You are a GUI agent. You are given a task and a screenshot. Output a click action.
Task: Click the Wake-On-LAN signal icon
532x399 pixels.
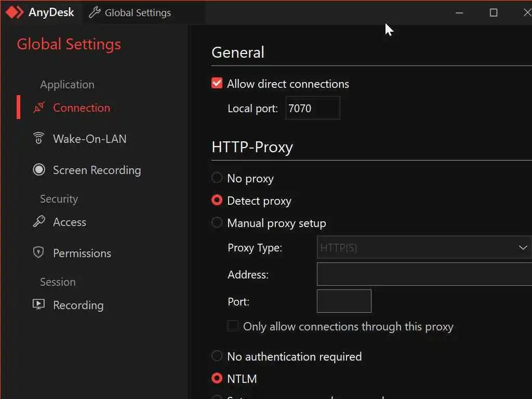38,138
